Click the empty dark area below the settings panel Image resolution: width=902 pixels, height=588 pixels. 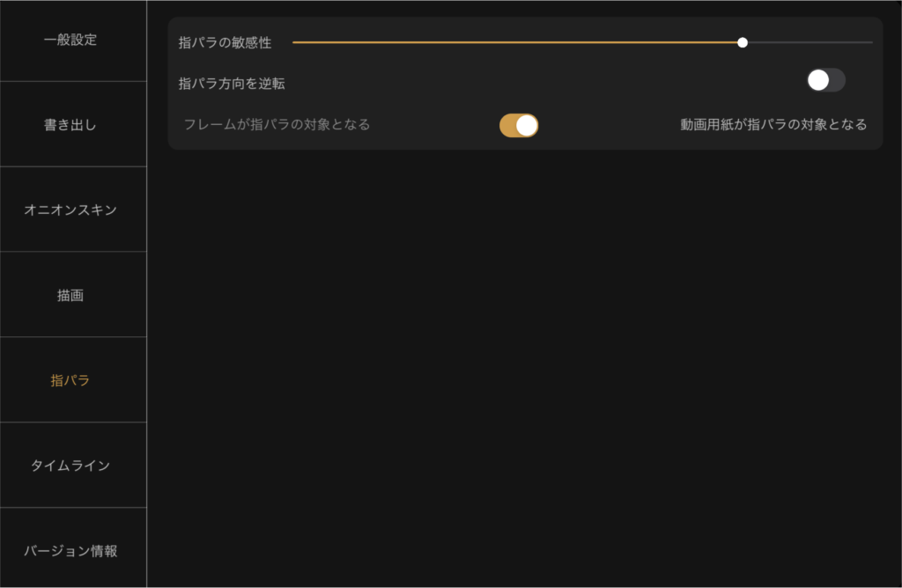click(x=525, y=368)
